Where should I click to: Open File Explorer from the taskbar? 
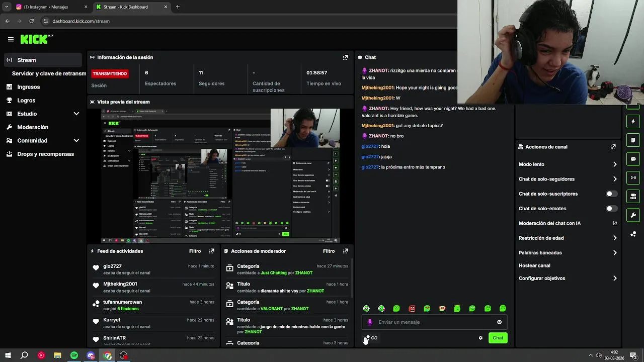(x=57, y=355)
